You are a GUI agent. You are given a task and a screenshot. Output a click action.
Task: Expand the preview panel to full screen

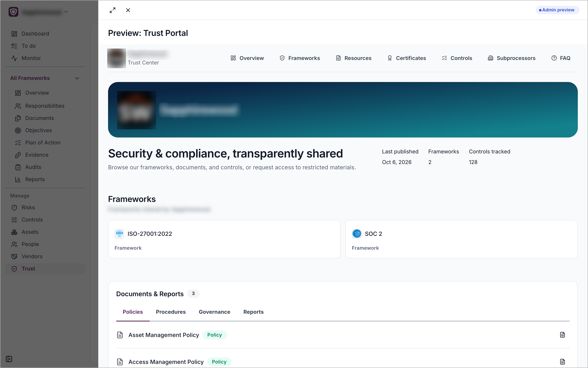tap(112, 10)
